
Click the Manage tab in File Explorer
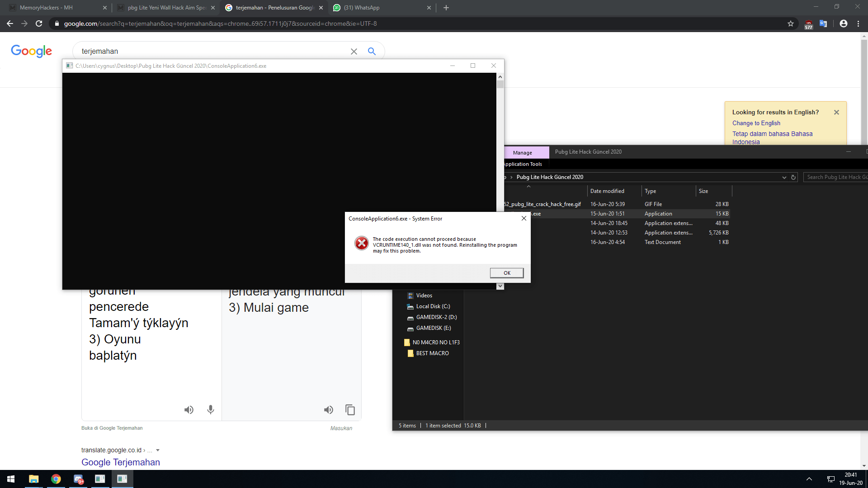point(523,153)
